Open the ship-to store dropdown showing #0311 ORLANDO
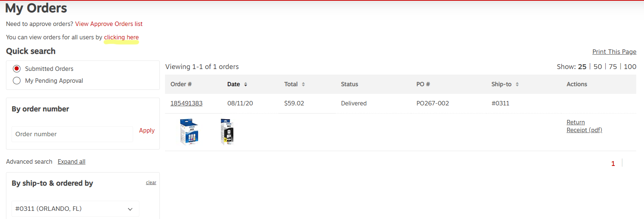This screenshot has width=644, height=219. (x=75, y=209)
